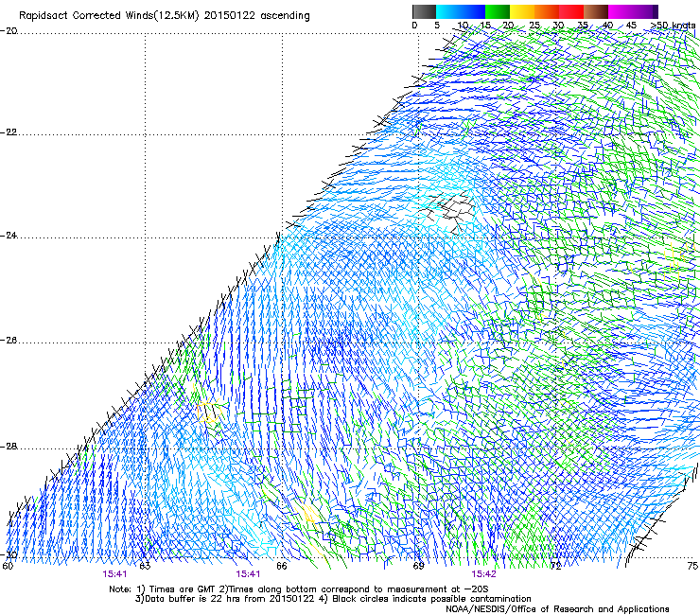Click the 'Data buffer is 22 hrs' note line
This screenshot has height=615, width=700.
[x=333, y=599]
